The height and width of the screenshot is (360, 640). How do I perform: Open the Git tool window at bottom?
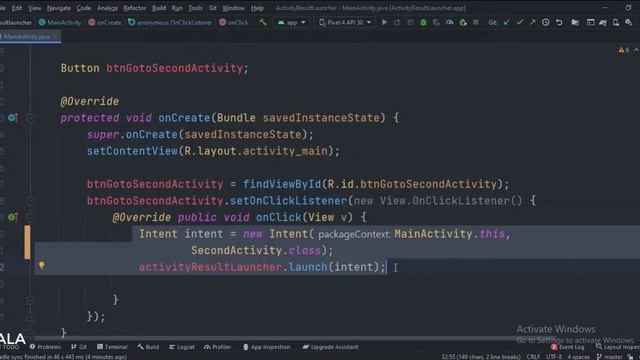(x=79, y=347)
